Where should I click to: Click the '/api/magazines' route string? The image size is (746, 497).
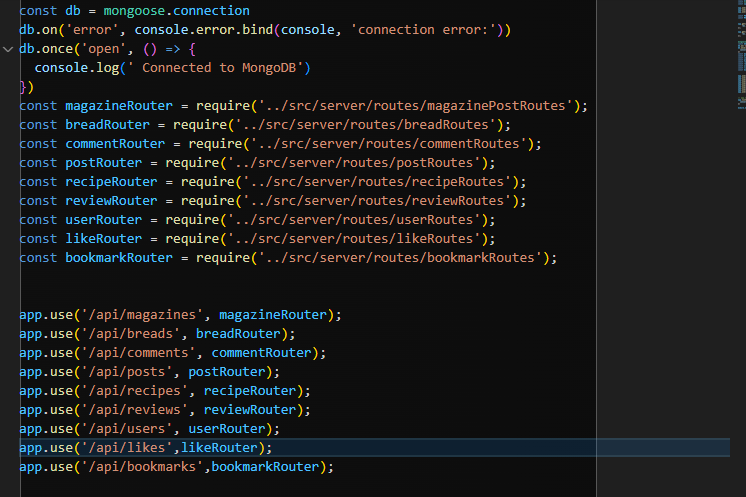(x=142, y=315)
